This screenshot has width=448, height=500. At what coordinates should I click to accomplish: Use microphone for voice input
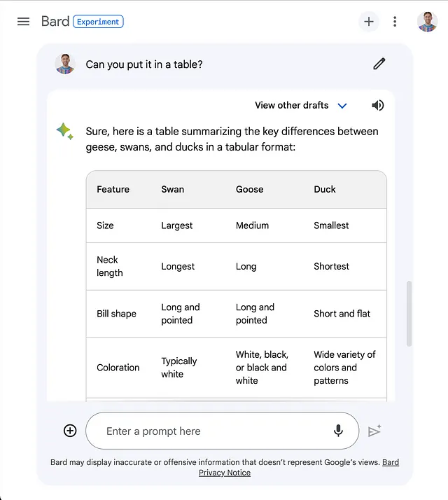tap(338, 431)
